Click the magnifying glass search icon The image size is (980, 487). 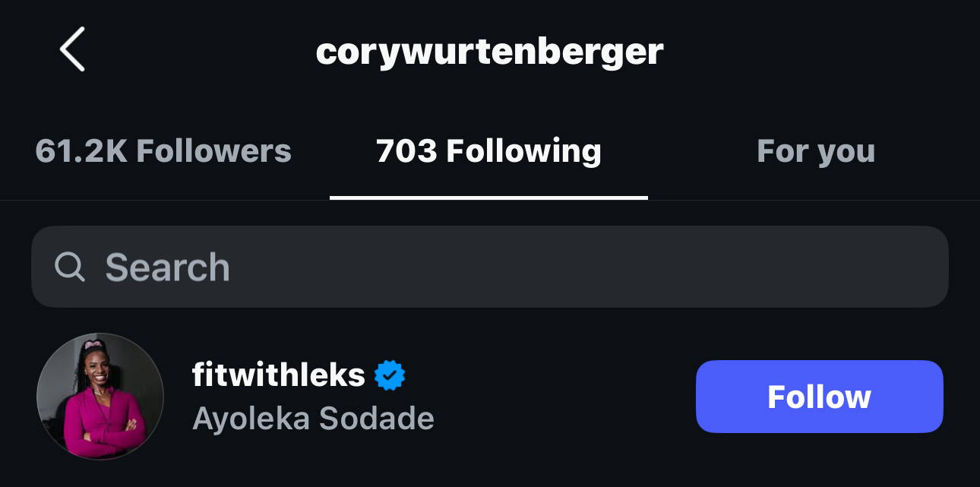70,267
